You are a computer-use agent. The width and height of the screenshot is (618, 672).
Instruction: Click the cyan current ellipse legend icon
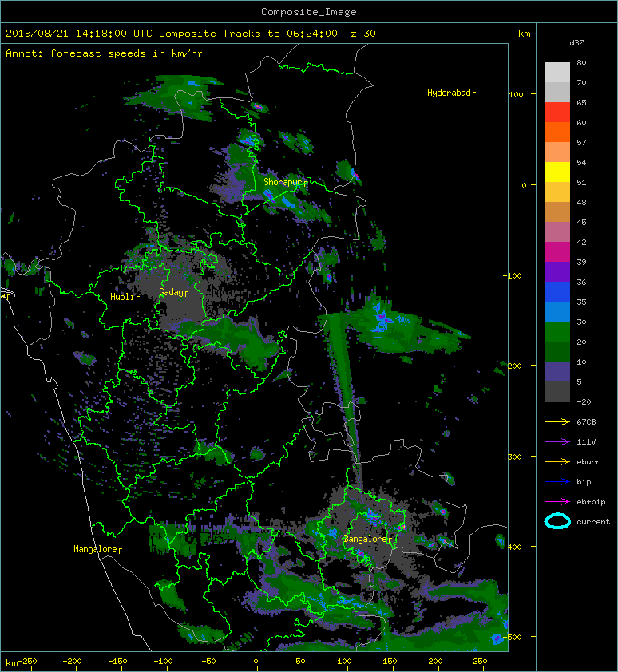coord(557,521)
